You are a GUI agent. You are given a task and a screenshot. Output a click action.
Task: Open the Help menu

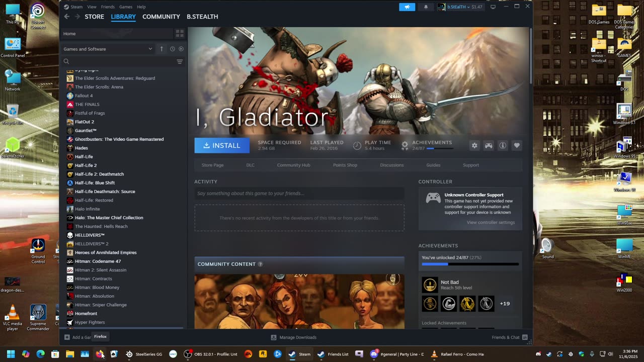coord(141,7)
